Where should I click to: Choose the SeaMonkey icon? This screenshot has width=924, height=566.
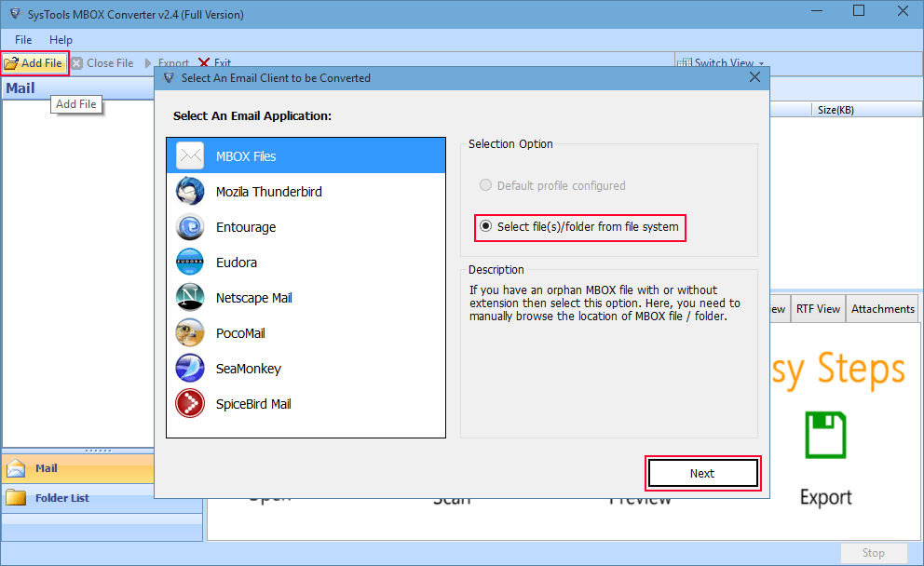190,368
